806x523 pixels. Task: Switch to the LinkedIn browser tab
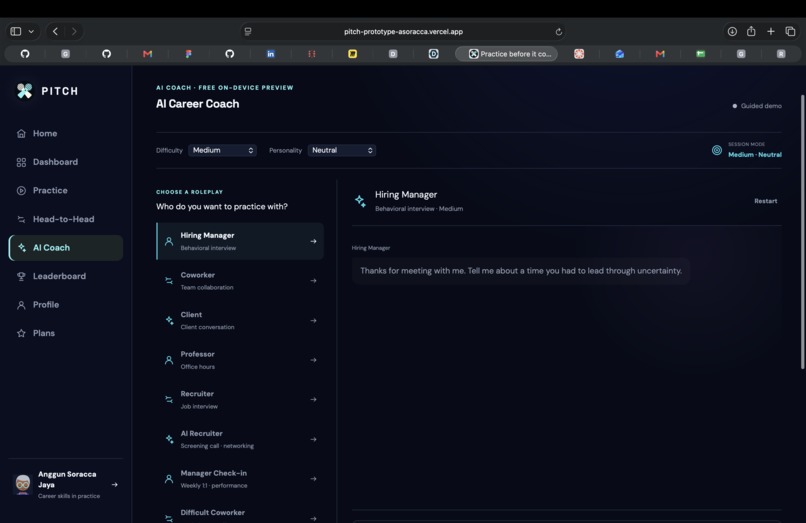(x=270, y=53)
